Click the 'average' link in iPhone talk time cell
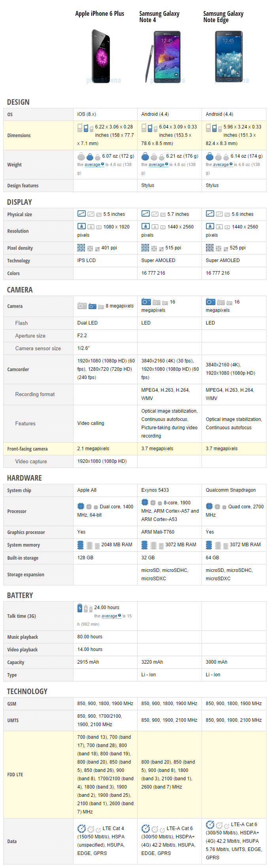The image size is (268, 868). 109,616
